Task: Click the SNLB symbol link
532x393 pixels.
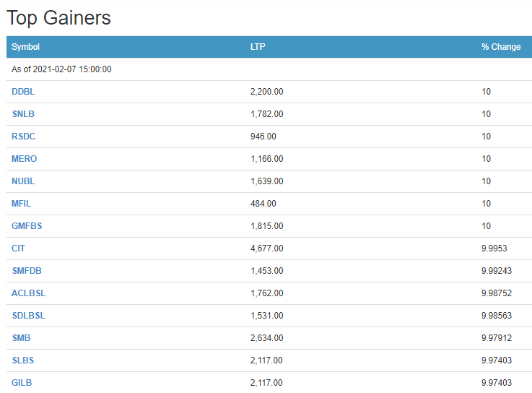Action: pos(23,114)
